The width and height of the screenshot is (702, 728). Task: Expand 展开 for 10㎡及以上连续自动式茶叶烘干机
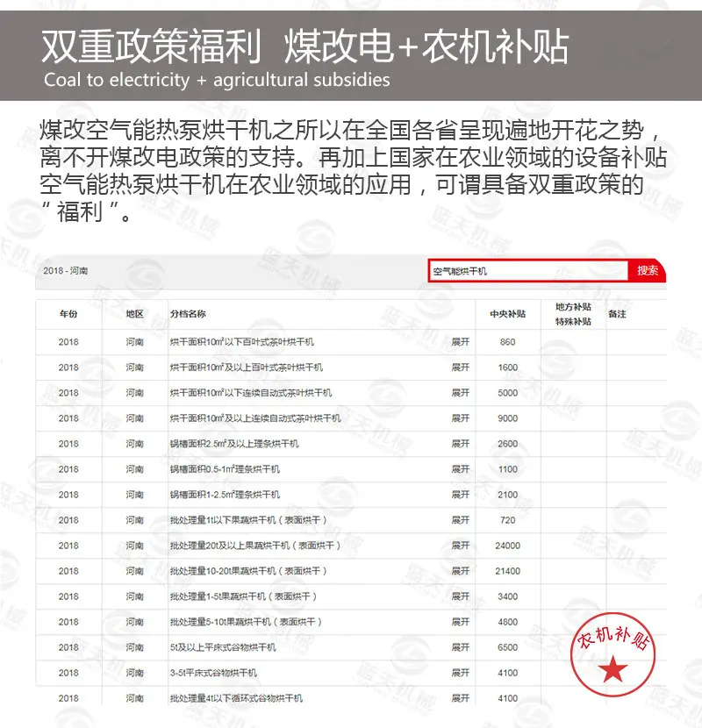click(x=461, y=418)
